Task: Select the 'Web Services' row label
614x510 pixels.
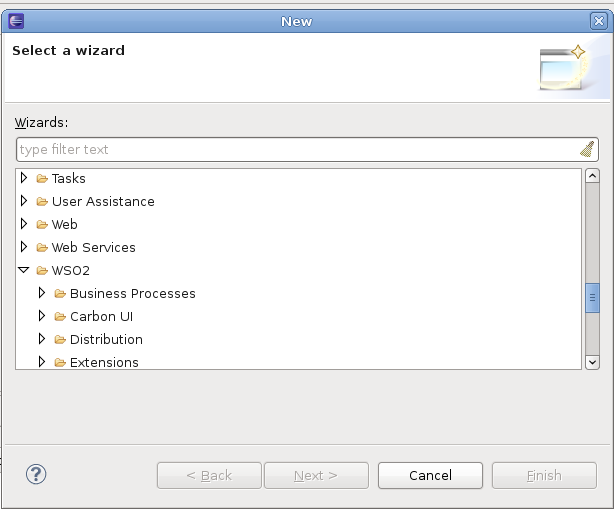Action: 94,248
